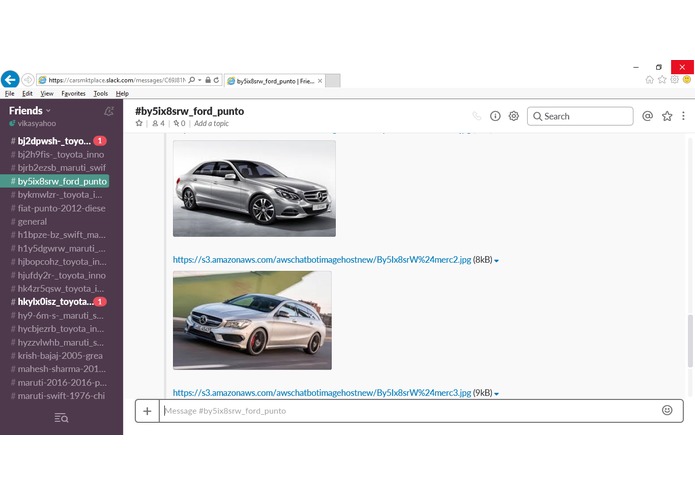This screenshot has height=494, width=695.
Task: Click the padlock security icon in address bar
Action: pos(208,80)
